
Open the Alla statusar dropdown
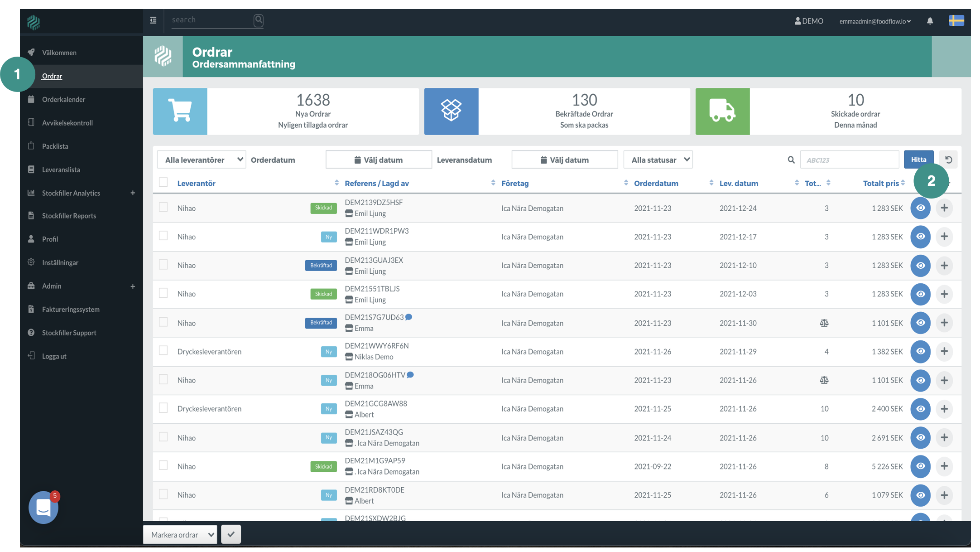(x=658, y=160)
